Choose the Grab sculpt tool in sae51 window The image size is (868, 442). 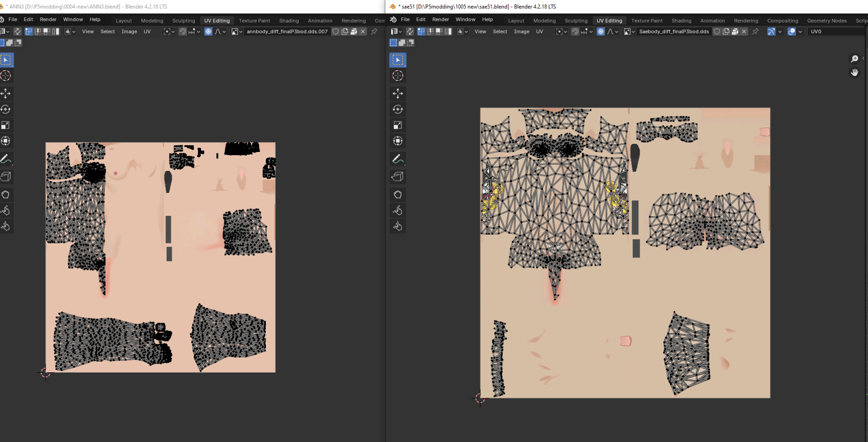[x=398, y=195]
